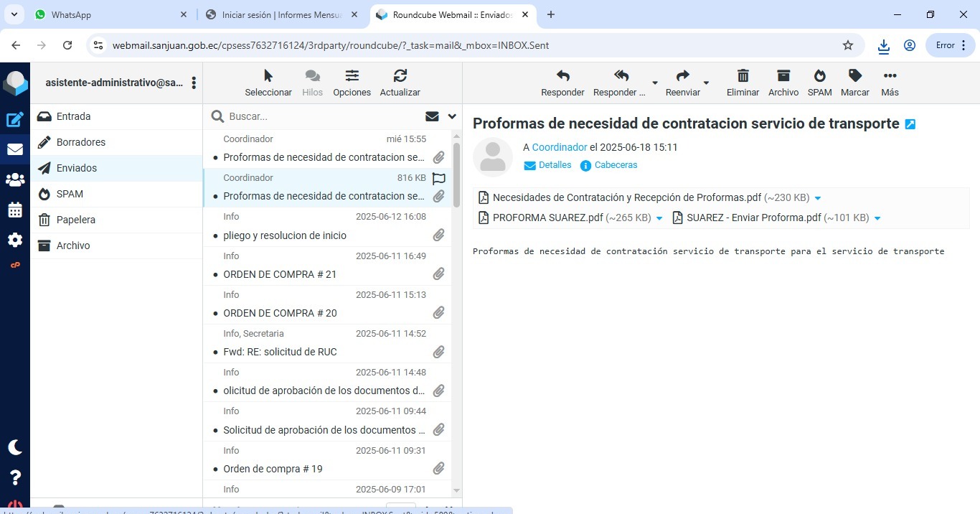Toggle Seleccionar selection mode
This screenshot has height=514, width=980.
[268, 83]
